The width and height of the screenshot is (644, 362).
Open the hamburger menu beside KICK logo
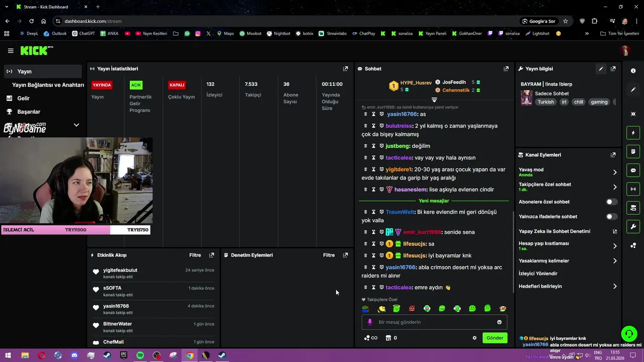[x=11, y=51]
